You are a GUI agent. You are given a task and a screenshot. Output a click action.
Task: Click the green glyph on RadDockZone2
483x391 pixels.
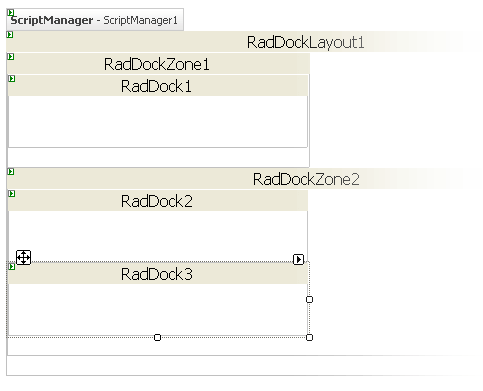coord(11,172)
